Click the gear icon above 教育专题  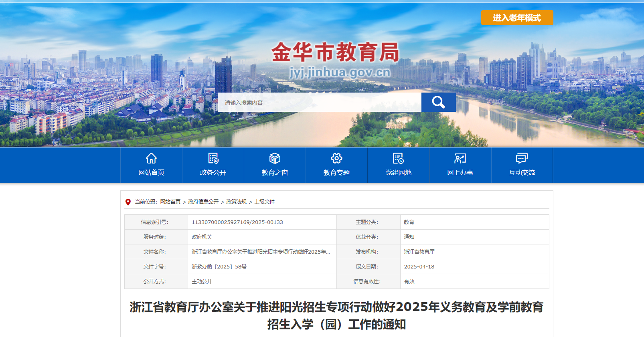pos(336,158)
